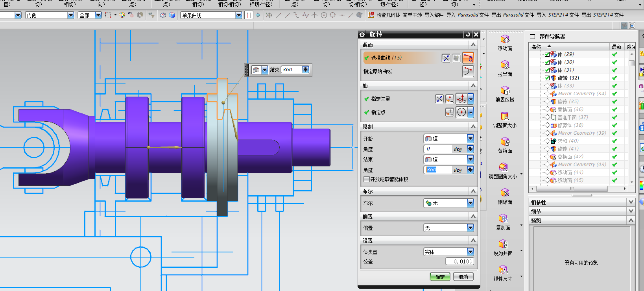The width and height of the screenshot is (644, 291).
Task: Select the 调整圆角大小 (Resize Blend) tool
Action: click(x=503, y=167)
